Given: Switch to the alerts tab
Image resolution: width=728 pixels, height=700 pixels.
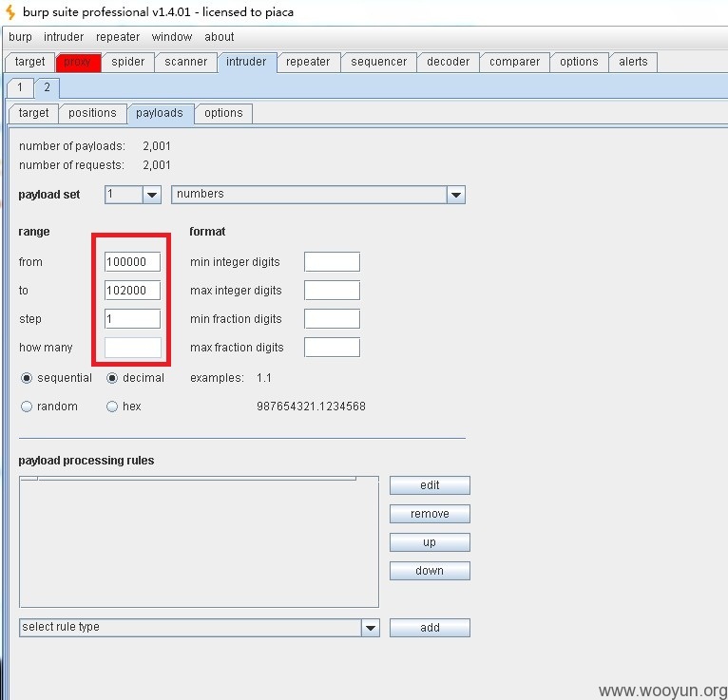Looking at the screenshot, I should point(633,62).
